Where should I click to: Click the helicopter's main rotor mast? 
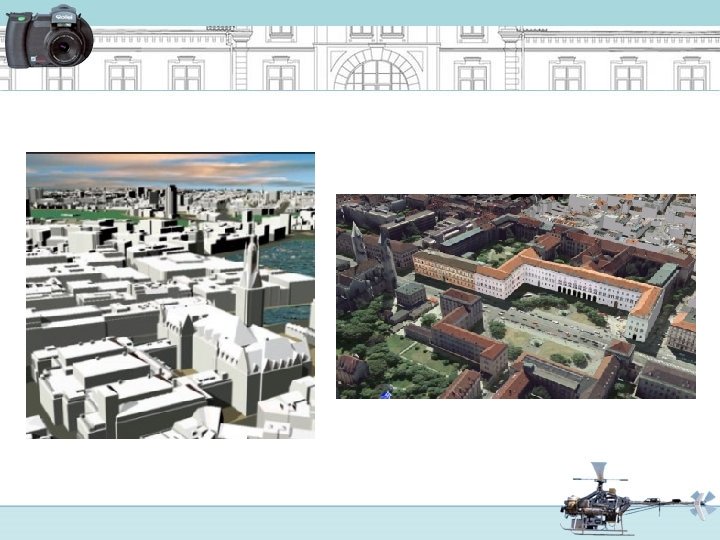tap(600, 476)
